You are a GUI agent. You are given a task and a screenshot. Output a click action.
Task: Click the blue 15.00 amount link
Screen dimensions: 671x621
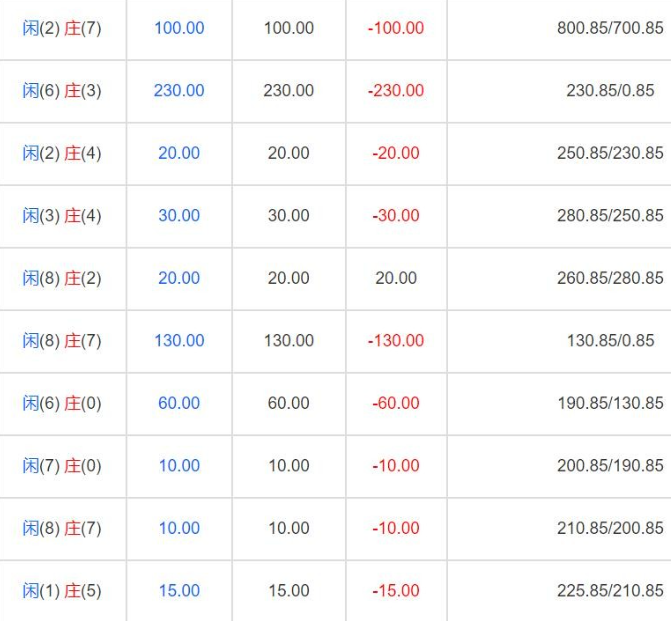tap(179, 590)
